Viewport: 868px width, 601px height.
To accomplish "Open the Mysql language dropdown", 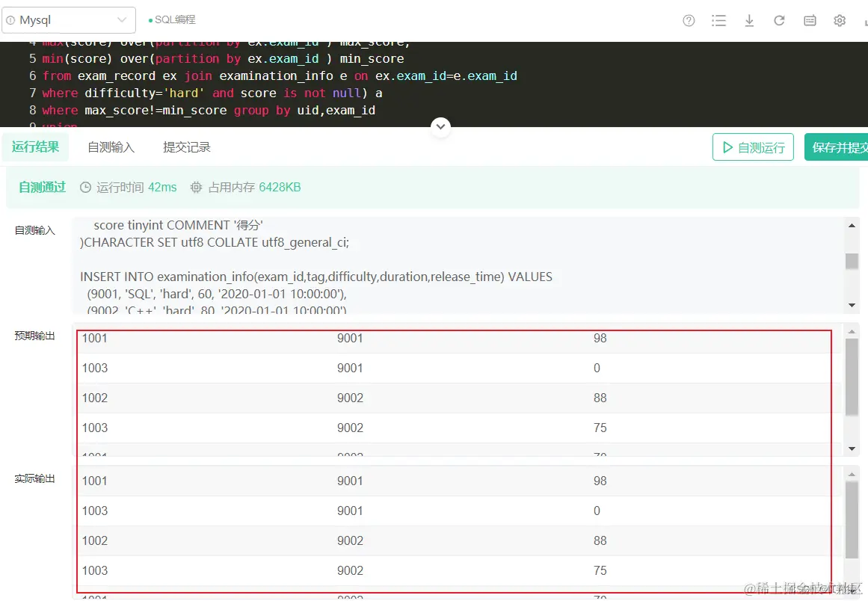I will click(68, 20).
